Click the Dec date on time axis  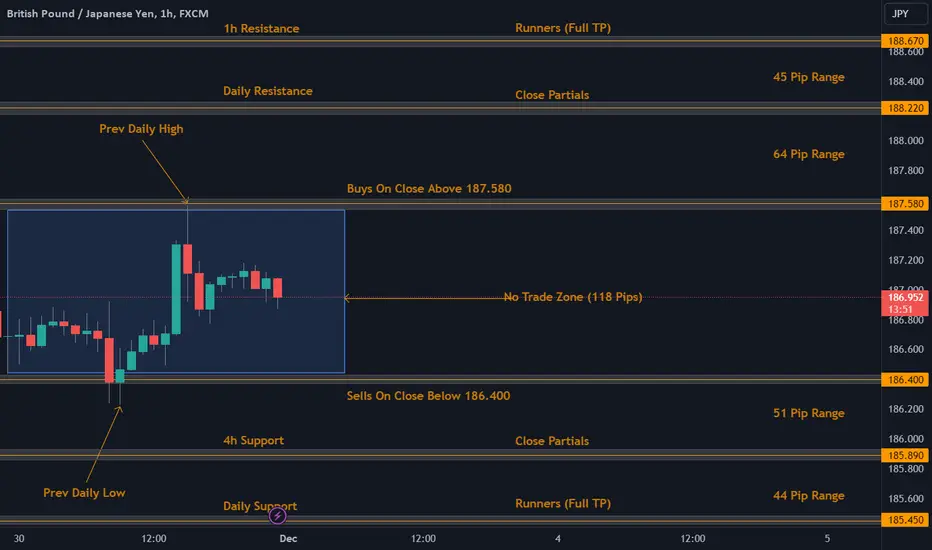tap(288, 539)
